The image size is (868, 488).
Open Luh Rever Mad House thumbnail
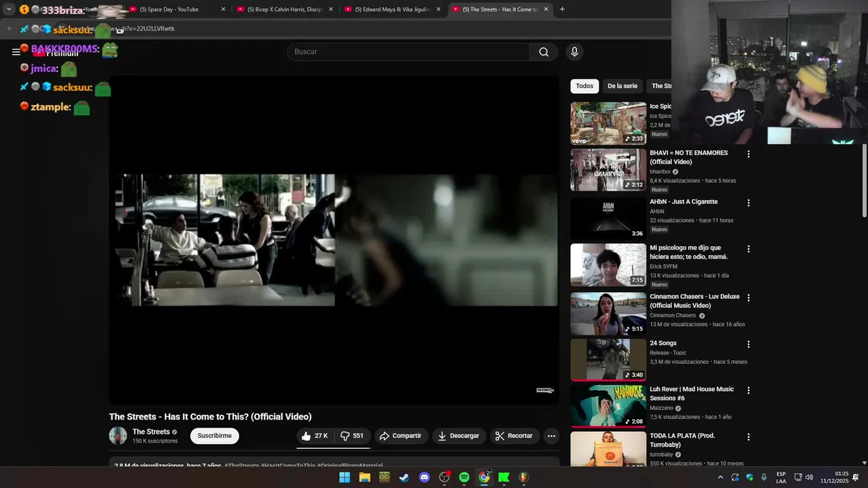coord(608,406)
